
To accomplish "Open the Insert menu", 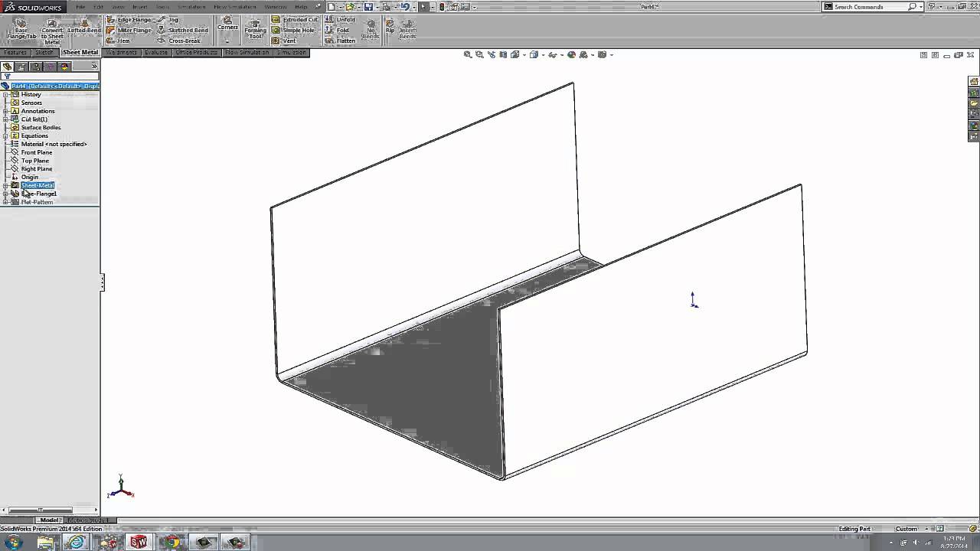I will 139,7.
